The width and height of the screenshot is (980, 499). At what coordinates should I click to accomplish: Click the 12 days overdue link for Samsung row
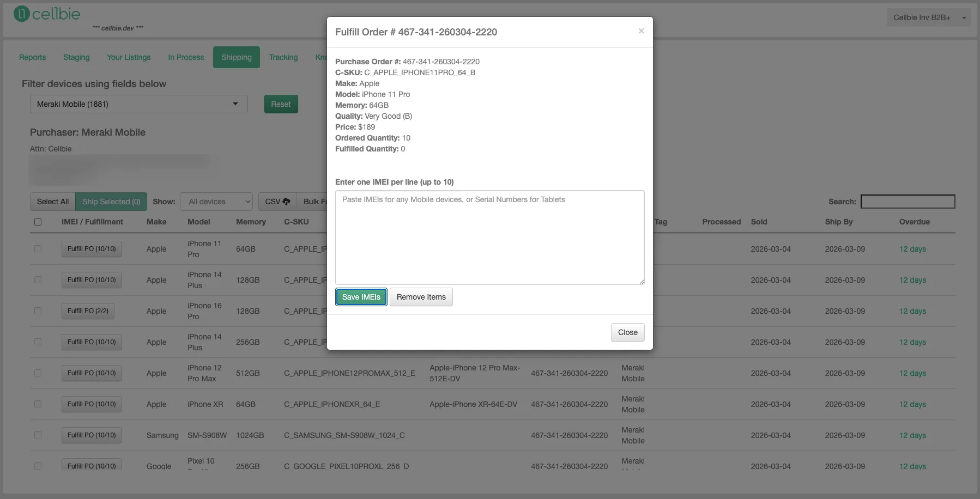[912, 435]
